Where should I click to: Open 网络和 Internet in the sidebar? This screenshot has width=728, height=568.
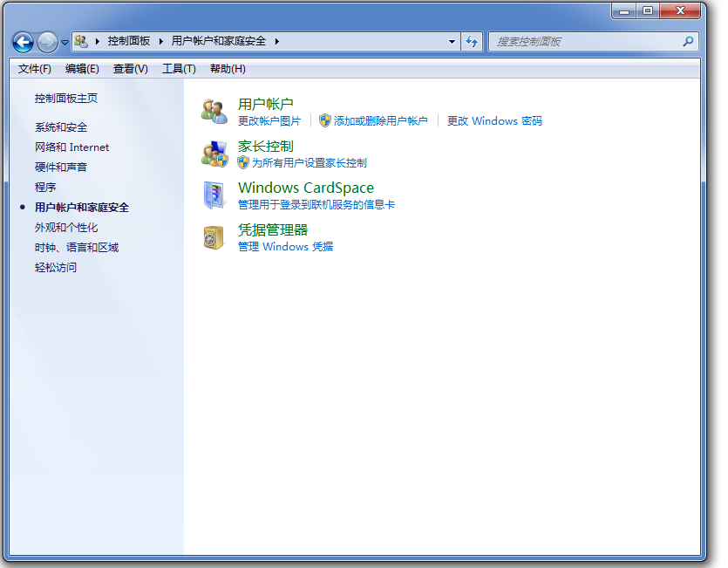point(71,147)
